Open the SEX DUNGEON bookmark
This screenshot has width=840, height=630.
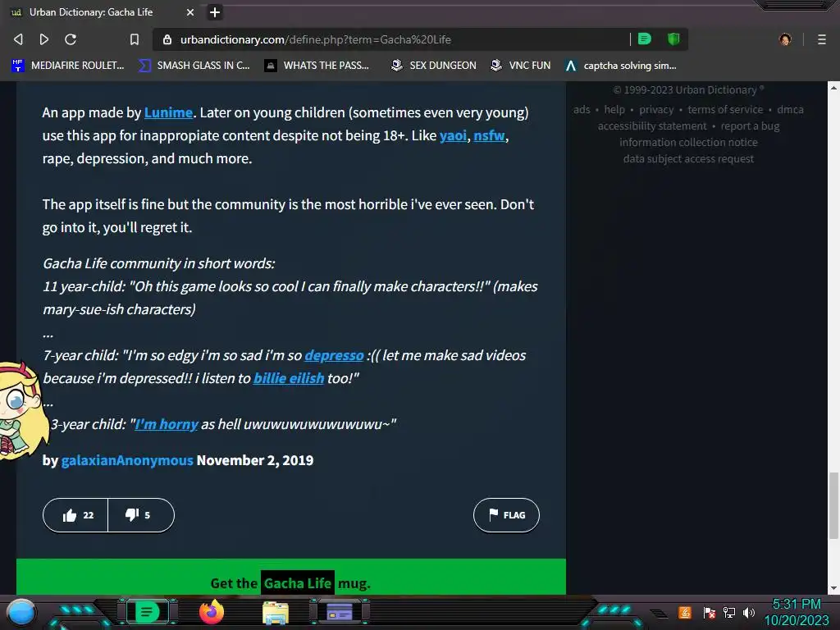433,66
